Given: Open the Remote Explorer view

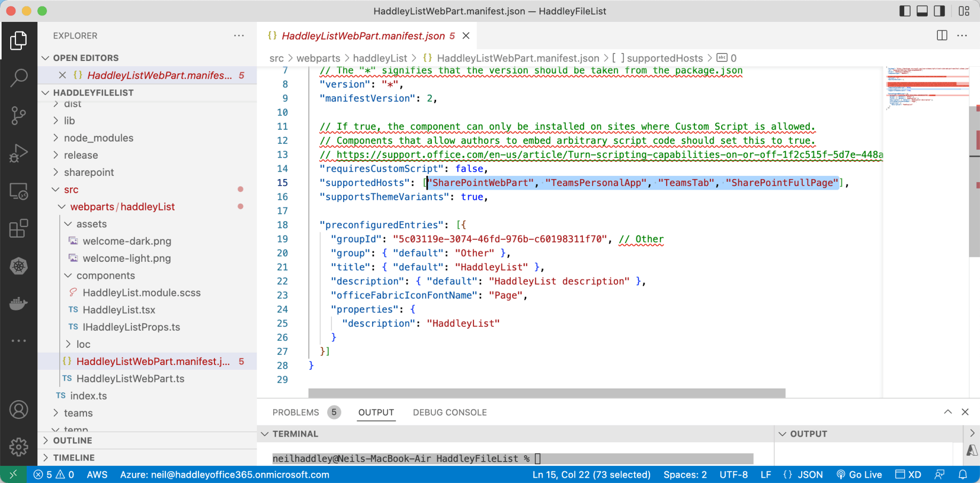Looking at the screenshot, I should [x=19, y=191].
